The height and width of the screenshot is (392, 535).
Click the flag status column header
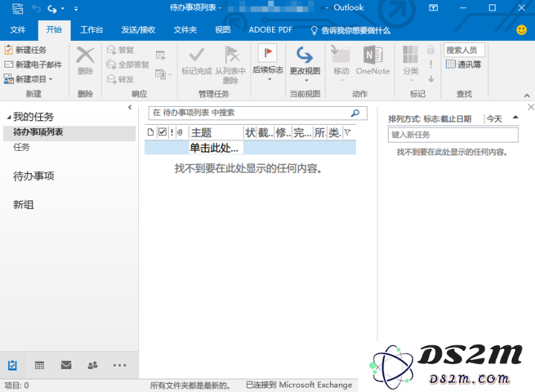[348, 132]
